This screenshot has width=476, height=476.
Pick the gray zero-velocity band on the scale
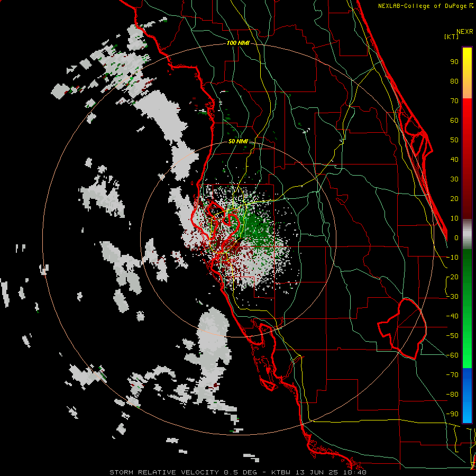click(x=467, y=234)
